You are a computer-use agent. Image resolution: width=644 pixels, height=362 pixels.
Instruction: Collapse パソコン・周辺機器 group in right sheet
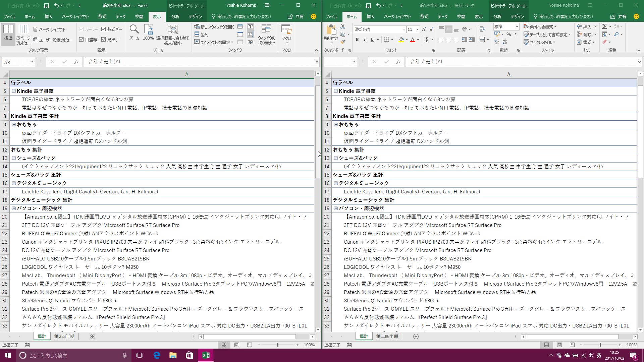point(336,208)
